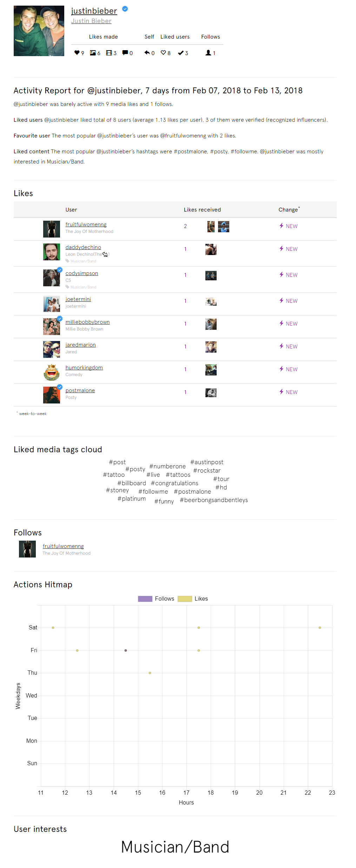
Task: Open the postmalone user link
Action: 80,390
